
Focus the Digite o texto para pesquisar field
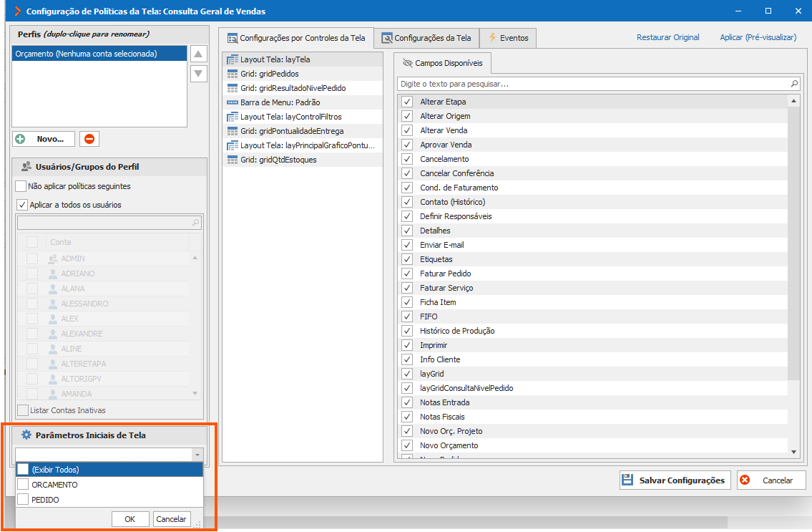594,84
